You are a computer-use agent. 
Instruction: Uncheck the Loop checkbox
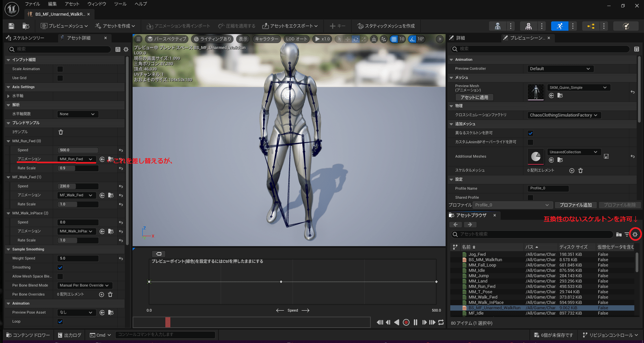tap(60, 322)
